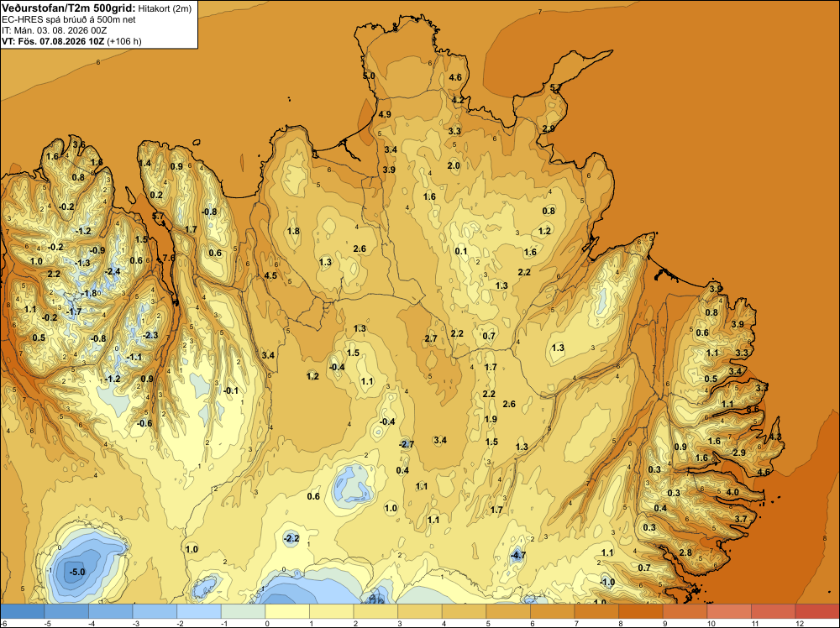Screen dimensions: 840x628
Task: Click the temperature value "2.0"
Action: coord(454,165)
